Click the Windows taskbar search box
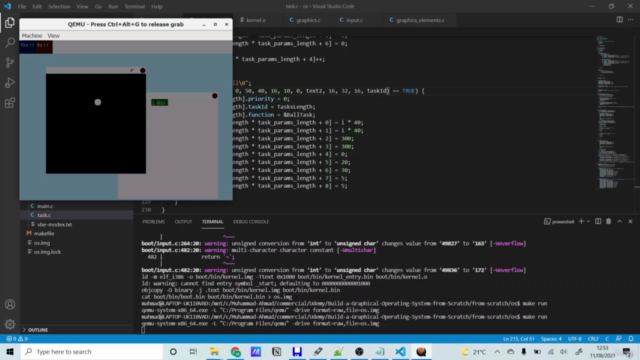Screen dimensions: 640x360 click(x=92, y=351)
